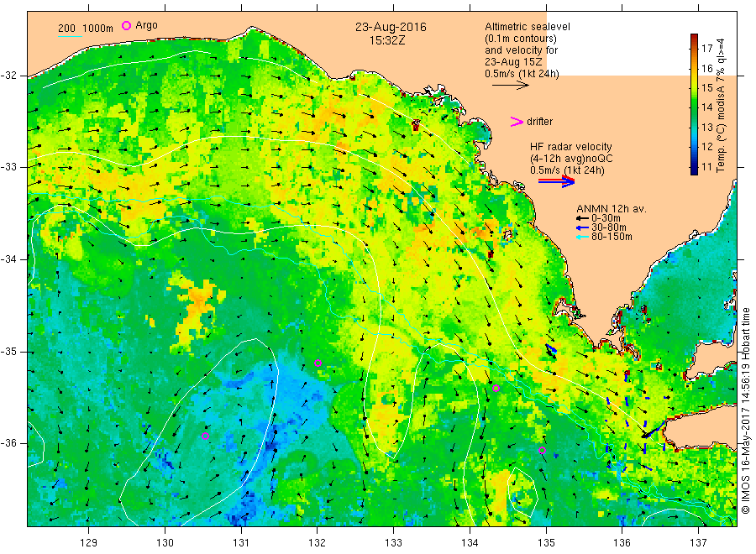Click the cyan isobath legend line under '200'
This screenshot has width=756, height=554.
point(70,35)
